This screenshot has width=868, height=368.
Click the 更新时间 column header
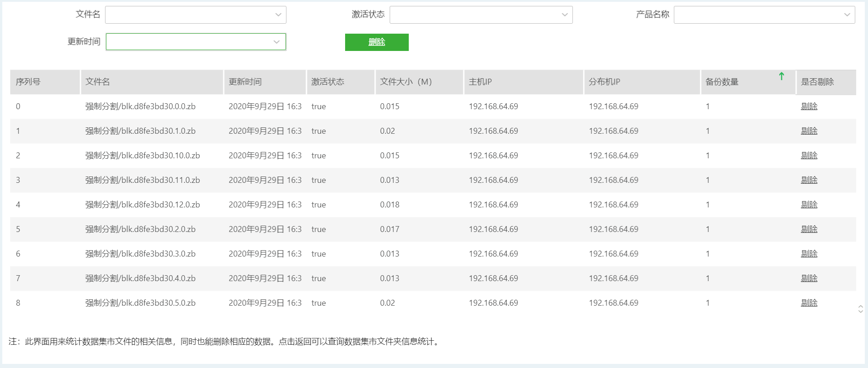(x=245, y=82)
